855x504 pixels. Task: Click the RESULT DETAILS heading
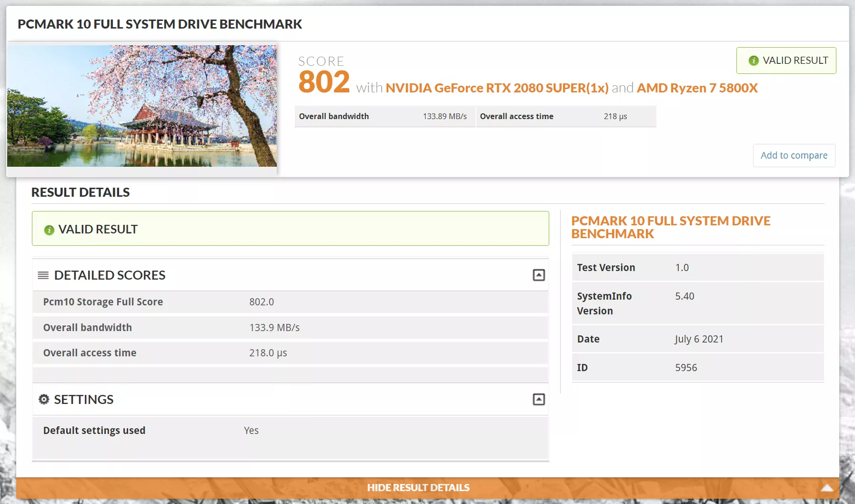point(80,192)
